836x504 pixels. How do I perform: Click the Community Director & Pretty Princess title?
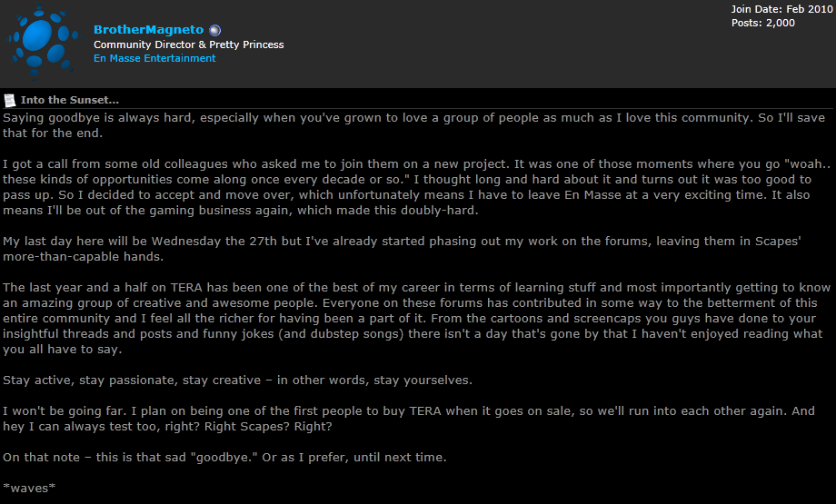[189, 44]
